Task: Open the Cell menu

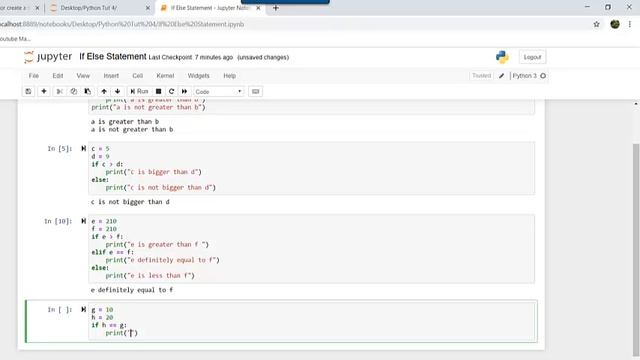Action: pos(138,76)
